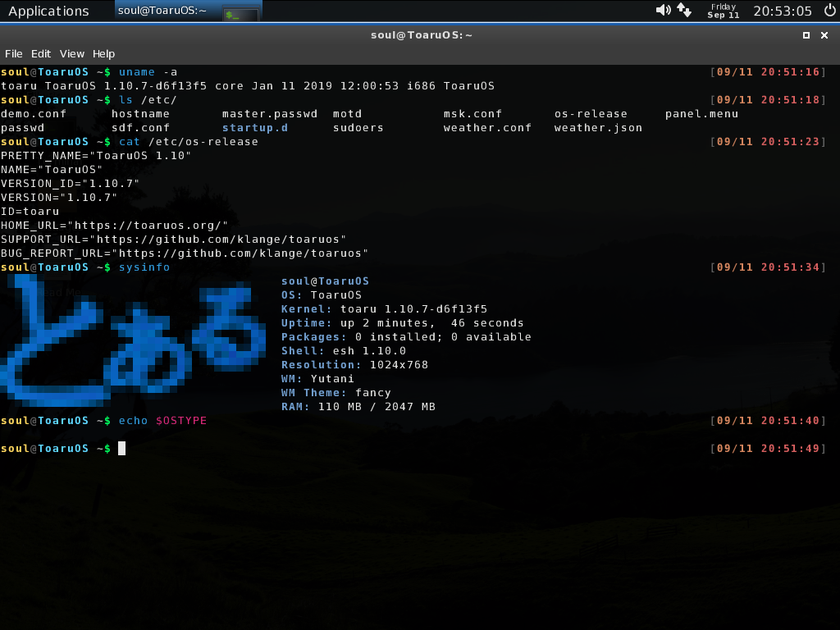Click the 20:53:05 panel clock
Screen dimensions: 840x630
click(783, 11)
